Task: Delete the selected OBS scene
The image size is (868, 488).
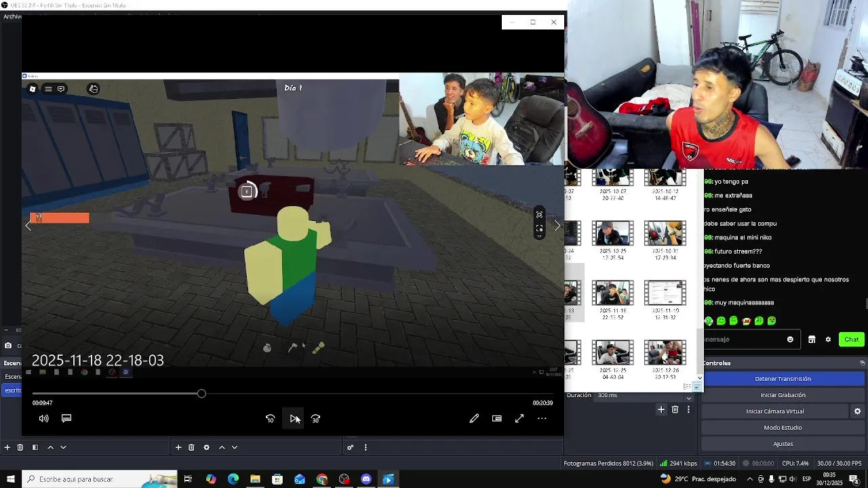Action: [x=20, y=447]
